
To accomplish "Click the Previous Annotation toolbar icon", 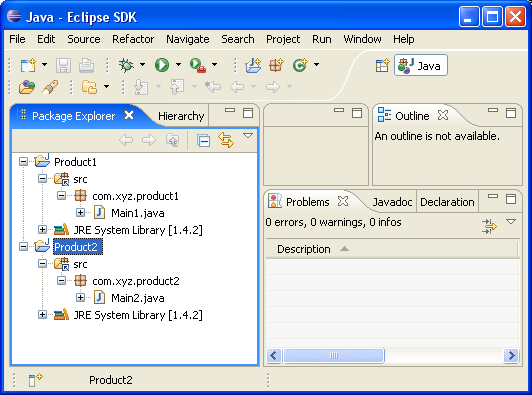I will pyautogui.click(x=177, y=87).
